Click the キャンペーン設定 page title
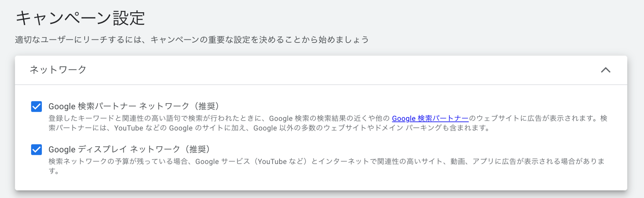 point(80,18)
